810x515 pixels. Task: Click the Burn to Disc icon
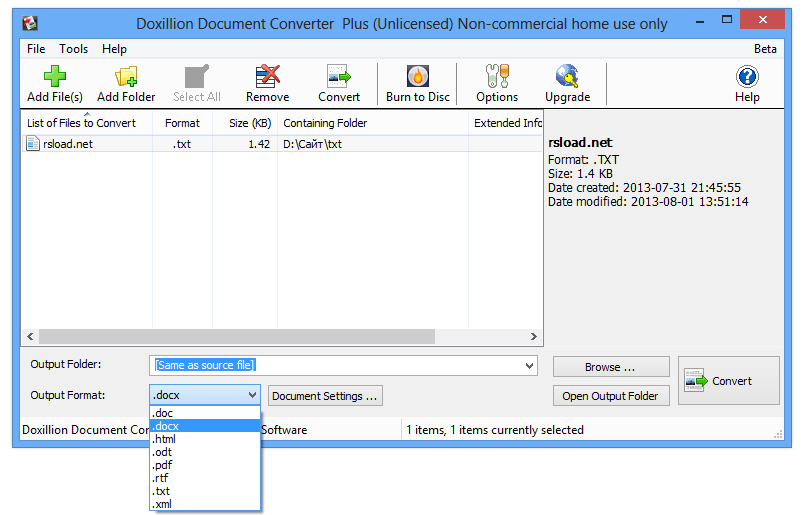[x=417, y=76]
